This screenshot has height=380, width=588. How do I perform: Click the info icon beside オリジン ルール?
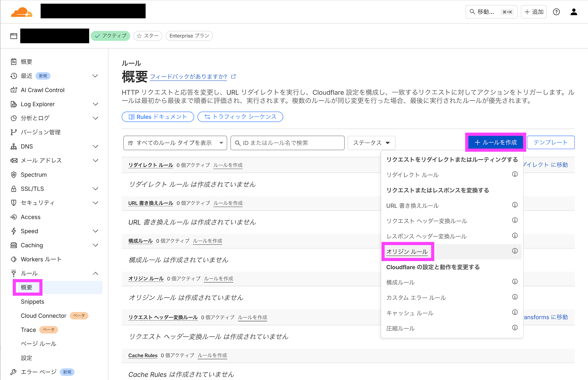515,251
